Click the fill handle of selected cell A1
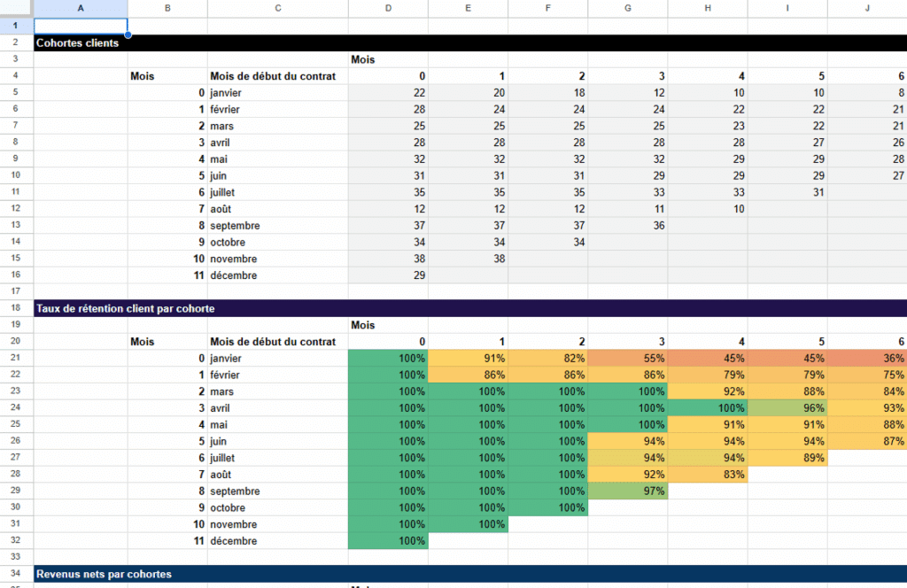907x588 pixels. [x=128, y=35]
